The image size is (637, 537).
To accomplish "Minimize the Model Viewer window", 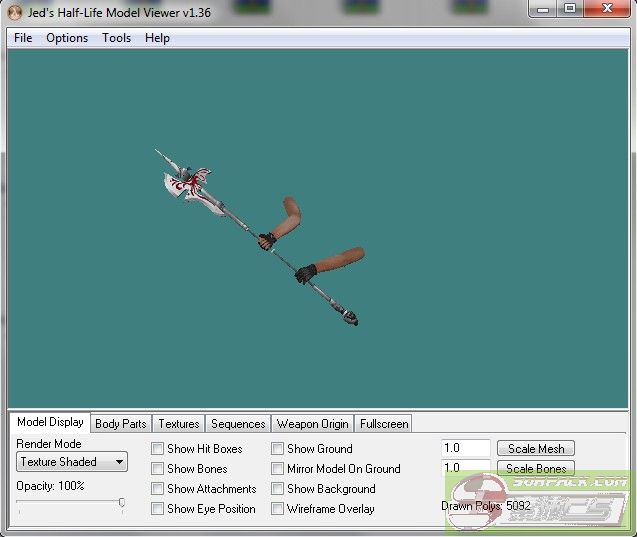I will coord(543,9).
